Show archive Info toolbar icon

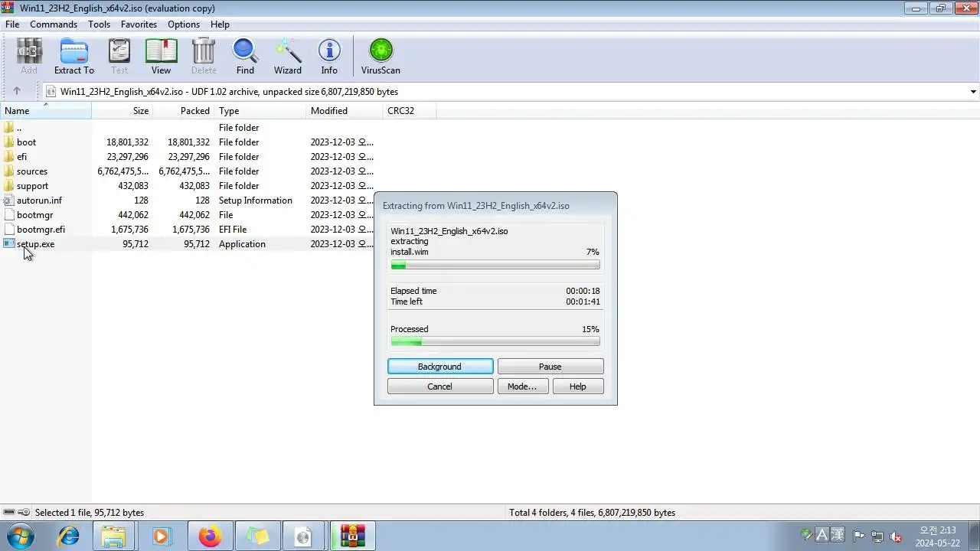[329, 57]
